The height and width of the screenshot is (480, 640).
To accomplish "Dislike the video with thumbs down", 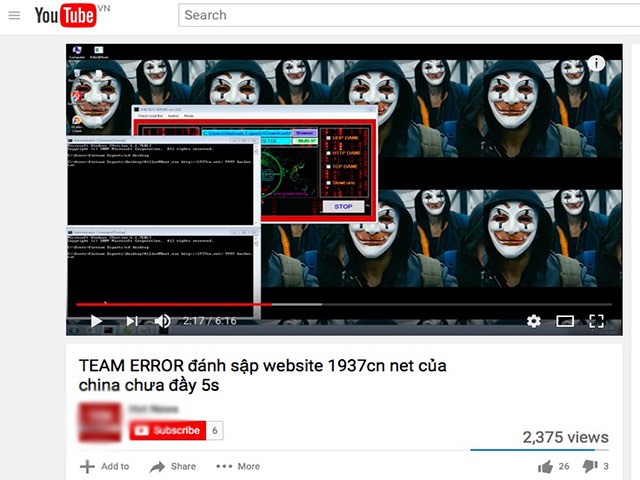I will 590,466.
